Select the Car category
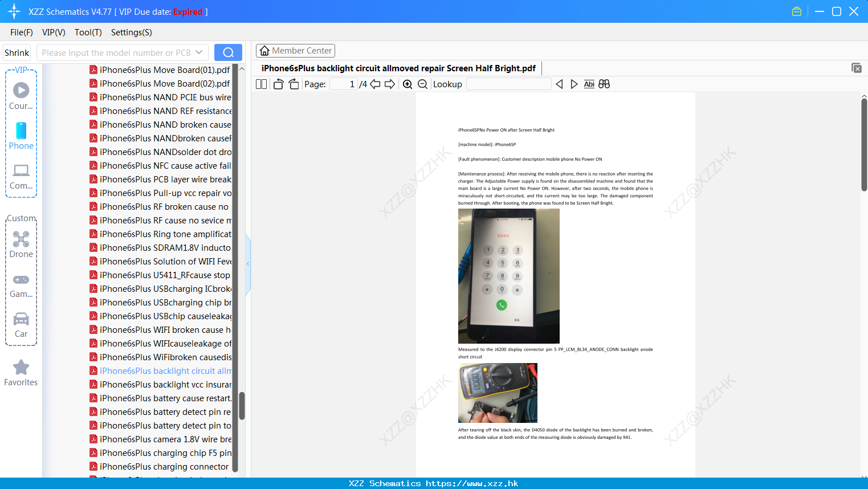 pyautogui.click(x=21, y=325)
